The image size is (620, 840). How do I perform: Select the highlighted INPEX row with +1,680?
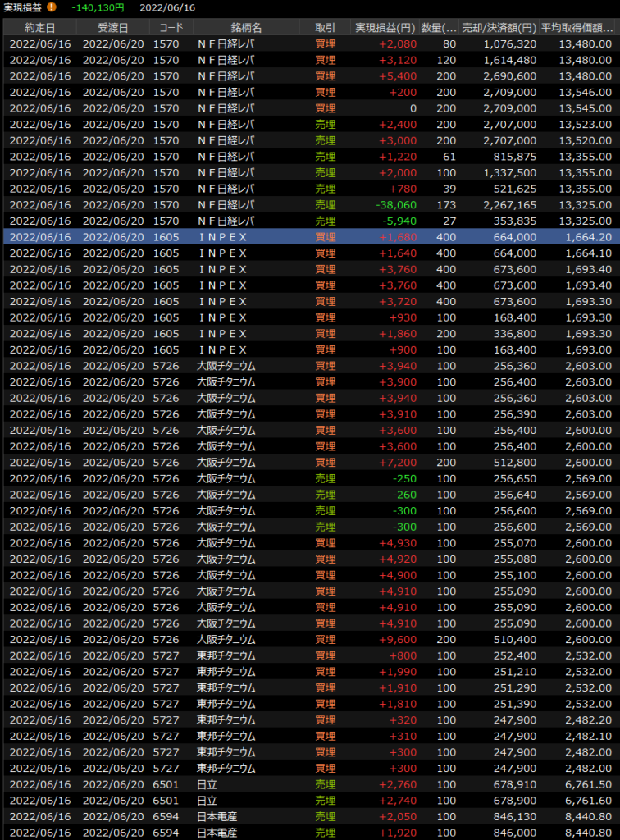click(310, 237)
